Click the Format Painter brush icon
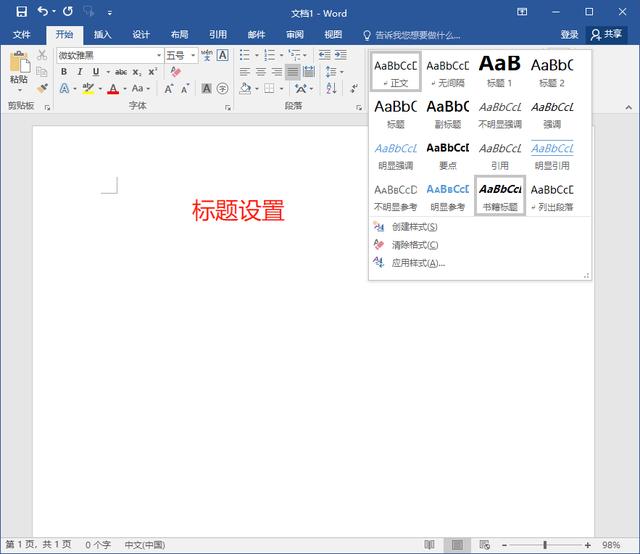 point(42,88)
